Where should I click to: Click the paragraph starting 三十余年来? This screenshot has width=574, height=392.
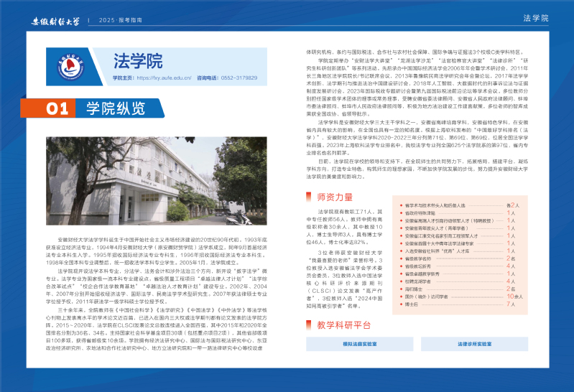tap(157, 329)
